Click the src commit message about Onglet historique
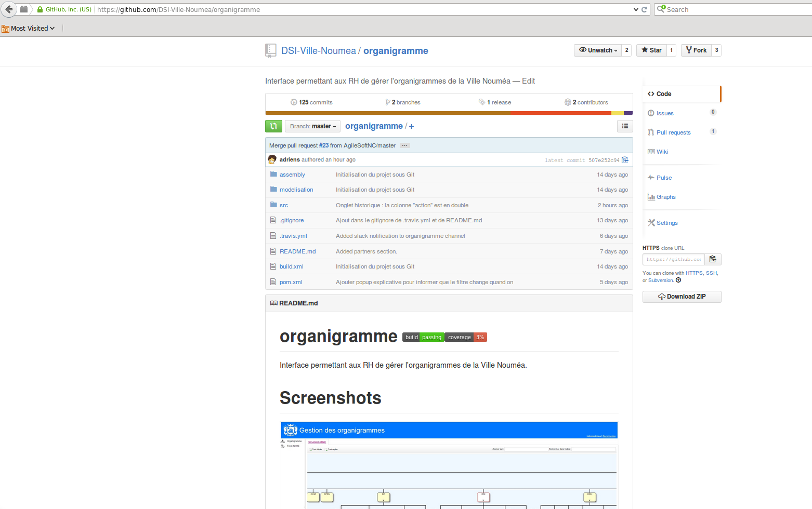Viewport: 812px width, 509px height. coord(402,205)
